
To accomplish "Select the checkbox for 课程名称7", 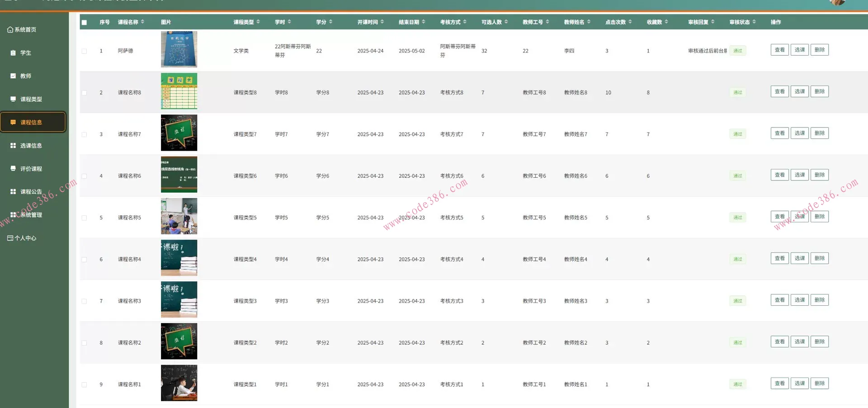I will click(84, 134).
